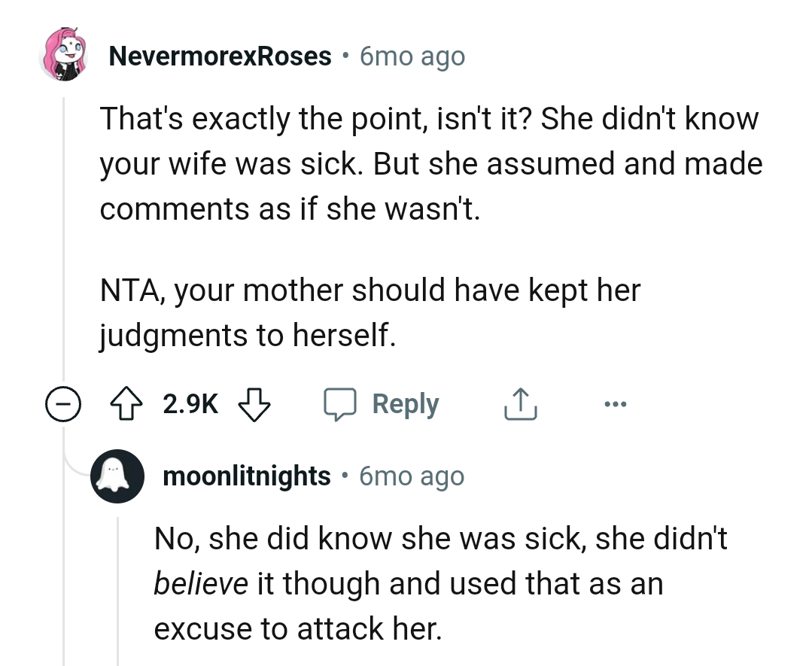This screenshot has height=666, width=812.
Task: Click the 2.9K vote count
Action: [190, 403]
